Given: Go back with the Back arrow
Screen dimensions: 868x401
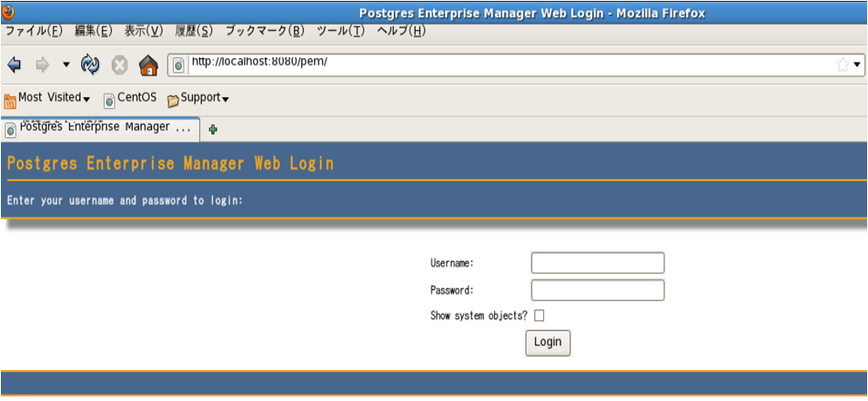Looking at the screenshot, I should pyautogui.click(x=14, y=65).
